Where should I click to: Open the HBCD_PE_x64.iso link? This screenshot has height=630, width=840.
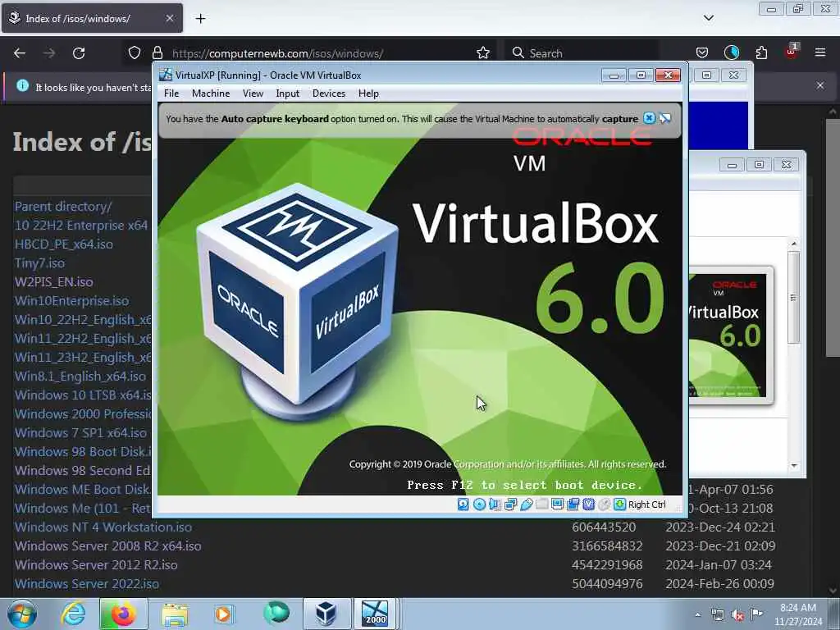tap(64, 244)
